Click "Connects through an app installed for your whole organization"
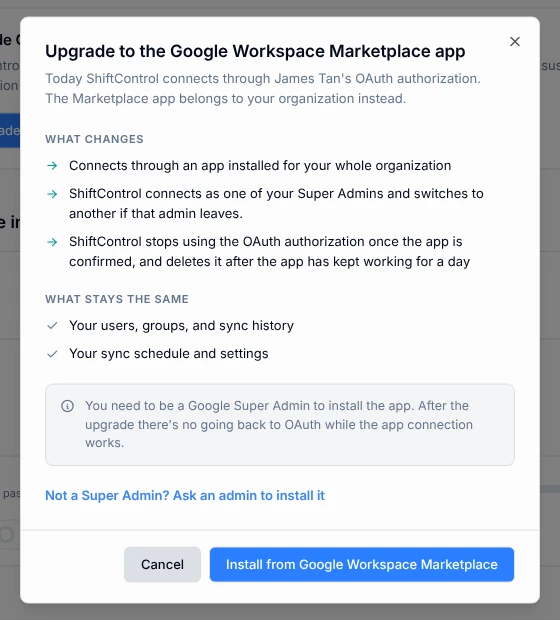 (x=260, y=166)
